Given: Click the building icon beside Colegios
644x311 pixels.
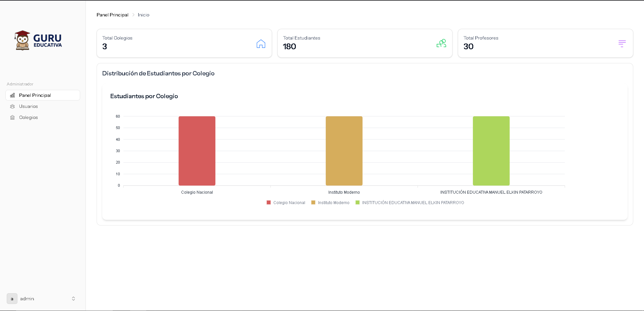Looking at the screenshot, I should [12, 117].
